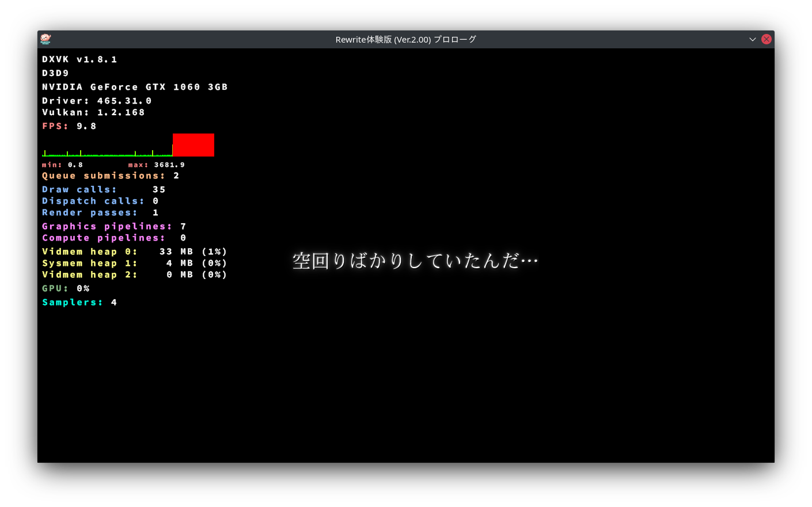Screen dimensions: 812x507
Task: Click the green frametime graph line
Action: click(x=107, y=154)
